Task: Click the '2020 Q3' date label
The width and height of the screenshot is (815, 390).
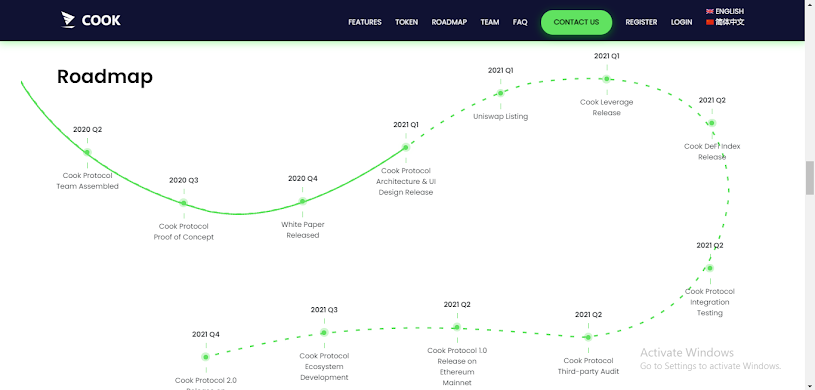Action: click(x=183, y=180)
